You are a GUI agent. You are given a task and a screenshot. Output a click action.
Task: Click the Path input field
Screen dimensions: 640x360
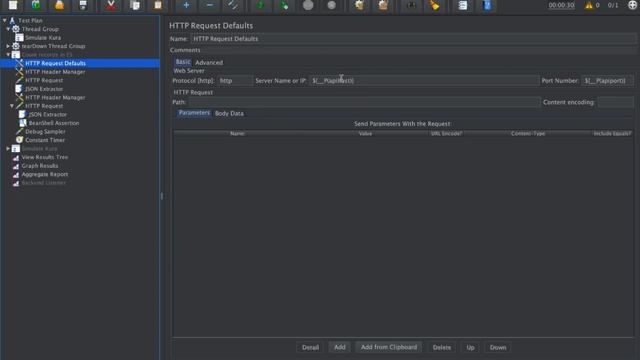364,102
